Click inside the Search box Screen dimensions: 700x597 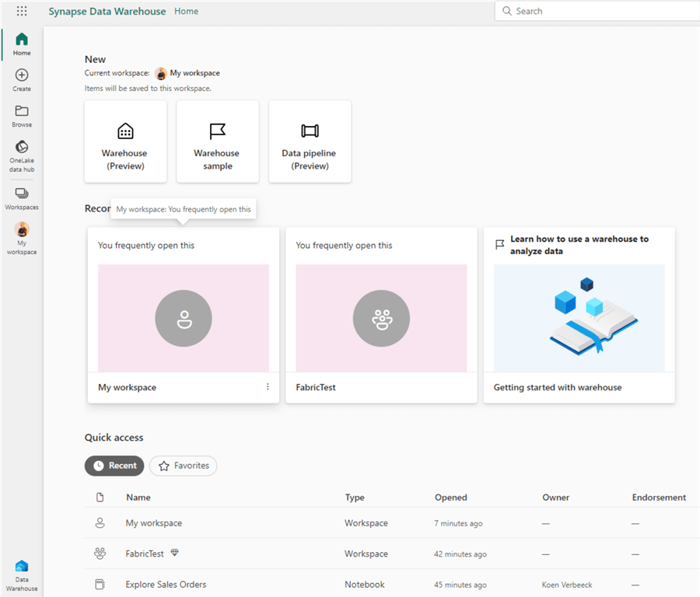[x=597, y=11]
